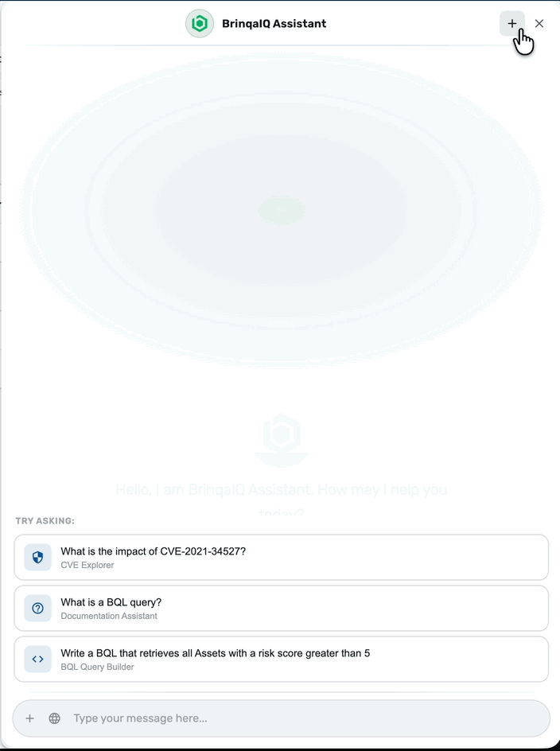560x751 pixels.
Task: Click the "BrinqaIQ Assistant" title text
Action: tap(274, 24)
